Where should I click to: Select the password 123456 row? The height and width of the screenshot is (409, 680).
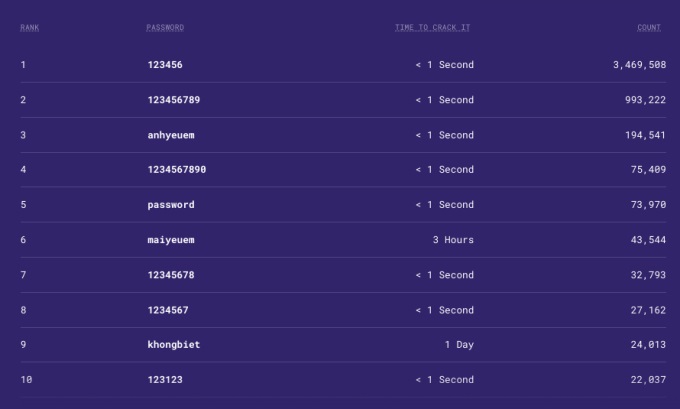[x=165, y=65]
